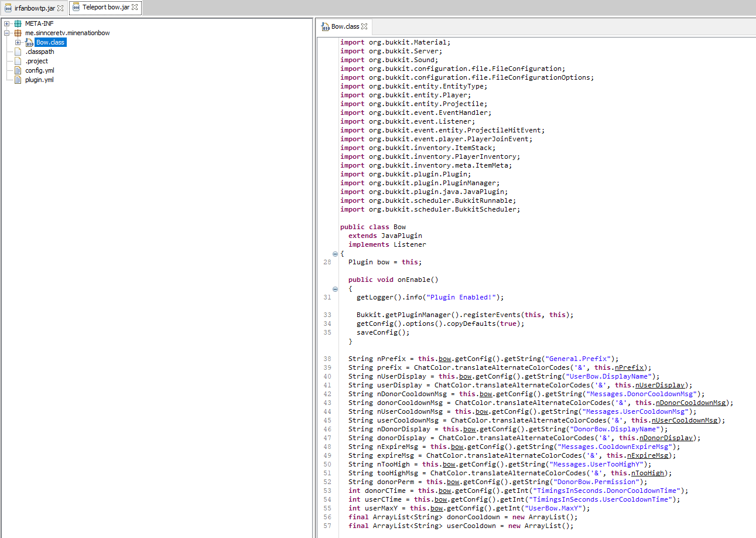The width and height of the screenshot is (756, 538).
Task: Select Bow.class in the file tree
Action: (50, 42)
